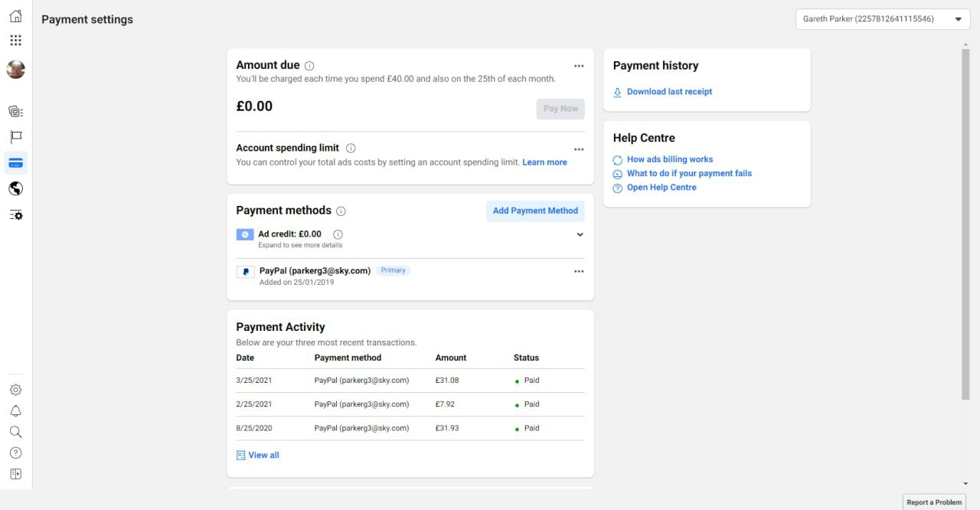Click the search magnifier icon
The height and width of the screenshot is (510, 980).
pyautogui.click(x=15, y=432)
